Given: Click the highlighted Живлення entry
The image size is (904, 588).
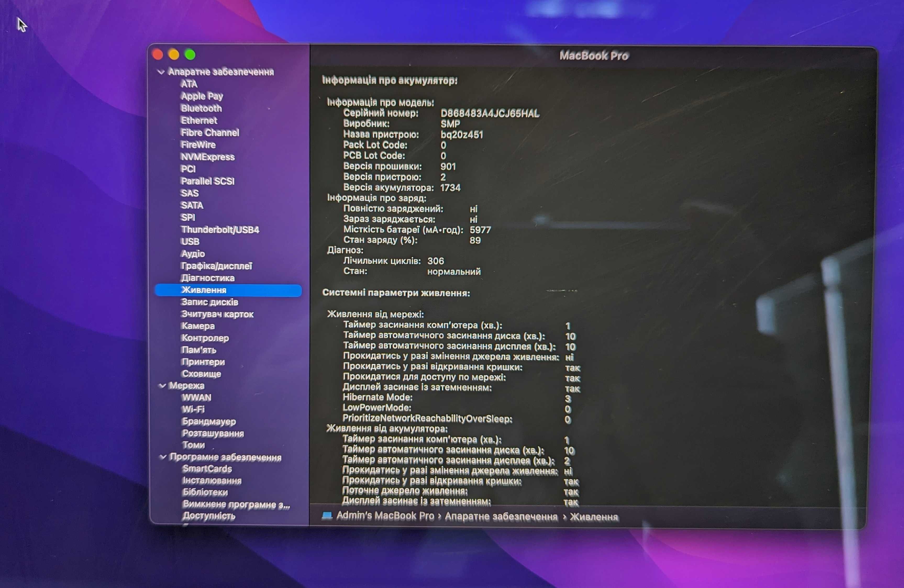Looking at the screenshot, I should (x=228, y=290).
